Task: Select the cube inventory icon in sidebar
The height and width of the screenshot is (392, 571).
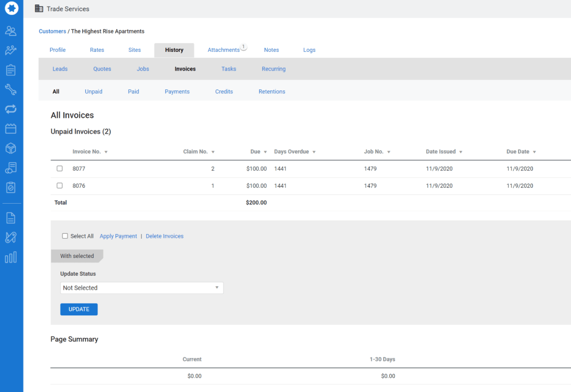Action: pos(10,148)
